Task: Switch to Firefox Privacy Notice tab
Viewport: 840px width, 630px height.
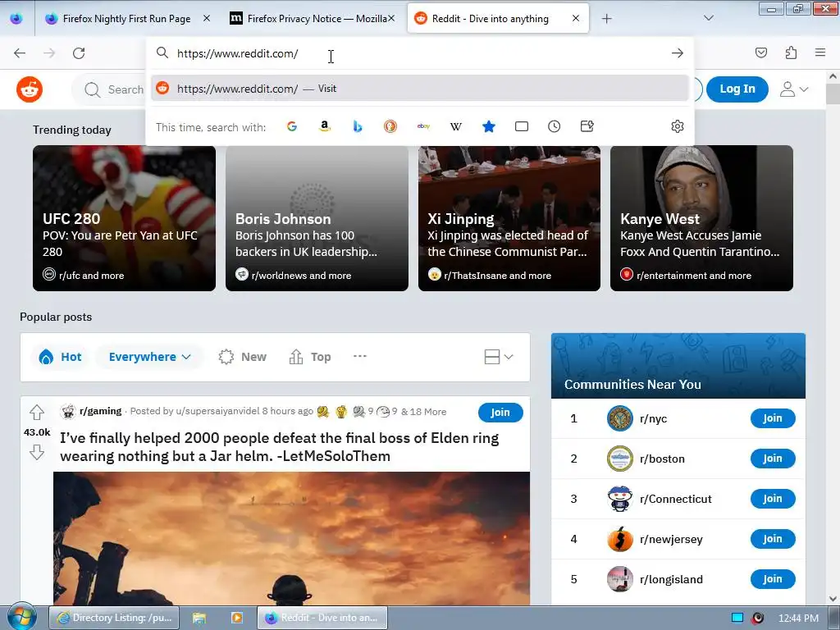Action: [312, 19]
